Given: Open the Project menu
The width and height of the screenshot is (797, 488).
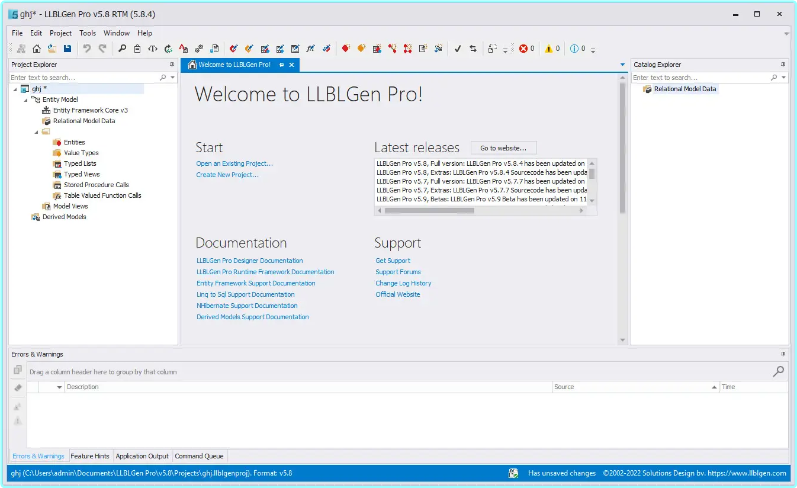Looking at the screenshot, I should [60, 33].
